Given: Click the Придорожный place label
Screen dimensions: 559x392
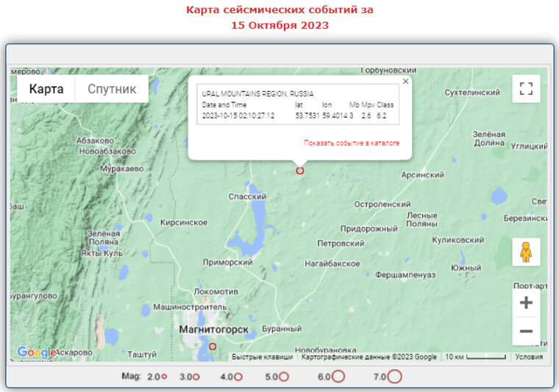Looking at the screenshot, I should coord(369,229).
